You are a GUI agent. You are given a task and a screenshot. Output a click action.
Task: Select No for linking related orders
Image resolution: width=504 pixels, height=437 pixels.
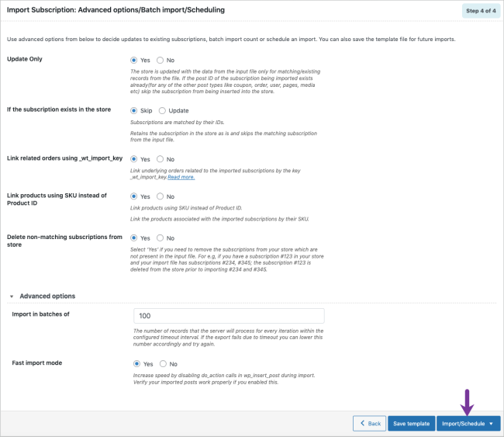point(160,159)
